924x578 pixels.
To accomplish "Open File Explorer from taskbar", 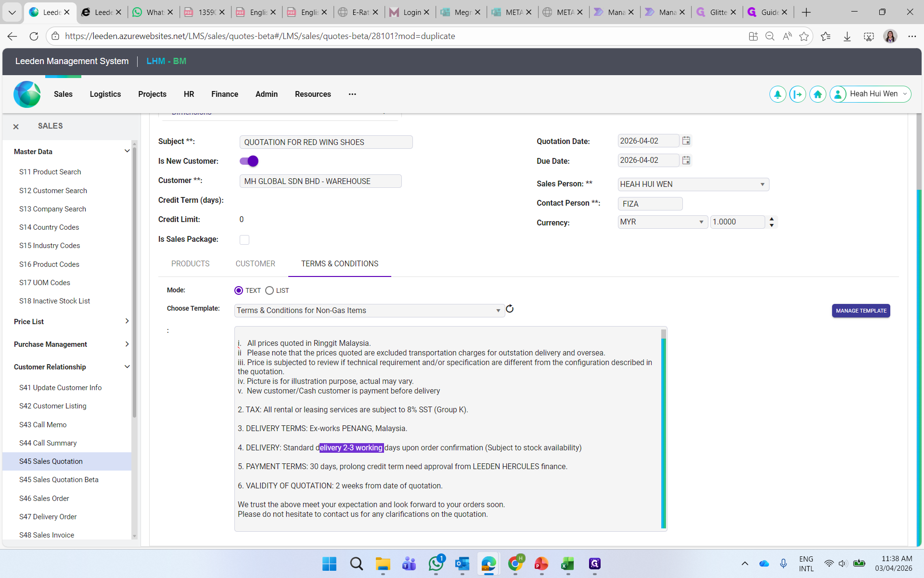I will pos(383,564).
